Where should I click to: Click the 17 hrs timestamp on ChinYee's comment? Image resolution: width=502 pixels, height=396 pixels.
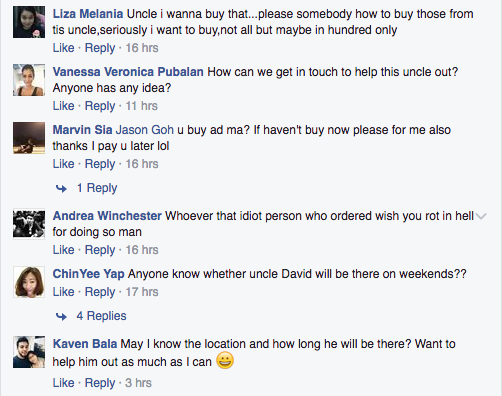142,292
